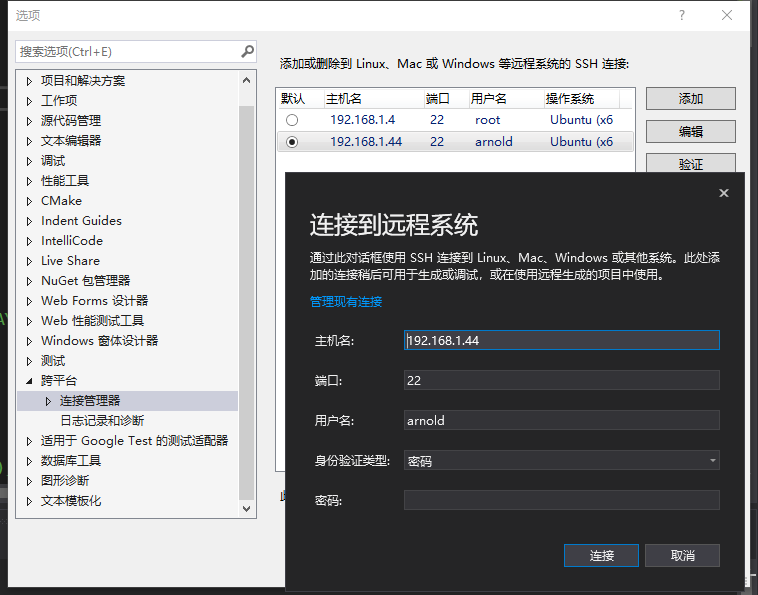Click the 取消 button in dialog

(683, 555)
